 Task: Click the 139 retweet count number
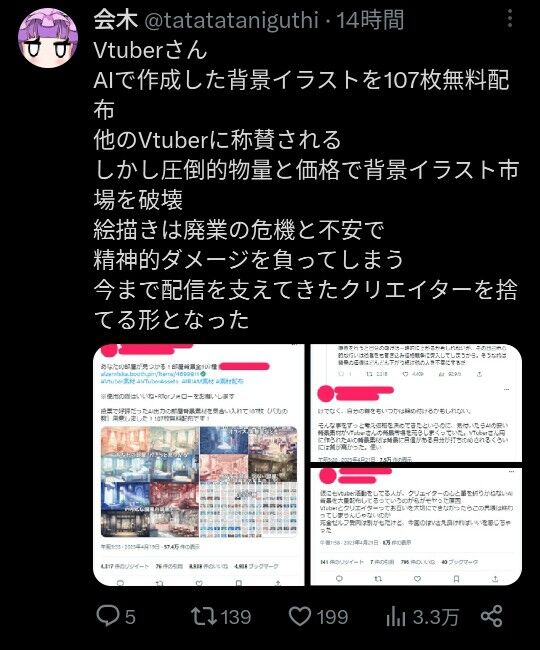point(235,617)
